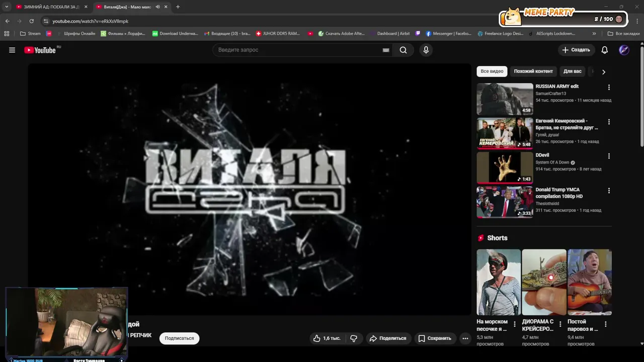Screen dimensions: 644x362
Task: Open the Евгений Кемеровский video thumbnail
Action: [x=505, y=133]
